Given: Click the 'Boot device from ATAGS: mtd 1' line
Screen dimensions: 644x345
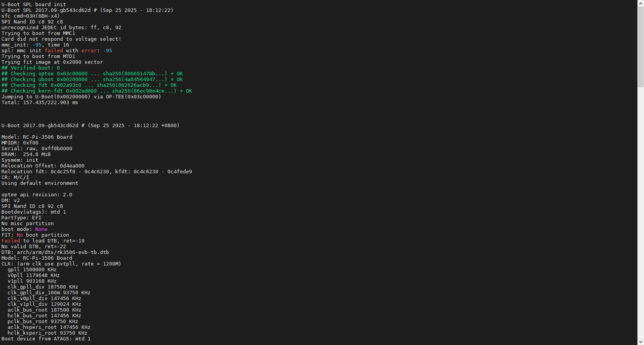Looking at the screenshot, I should pyautogui.click(x=46, y=339).
